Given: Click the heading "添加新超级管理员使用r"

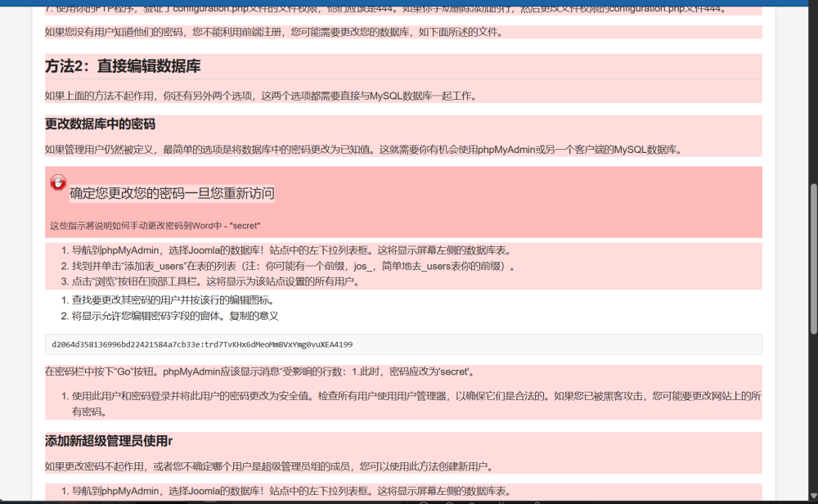Looking at the screenshot, I should 109,441.
